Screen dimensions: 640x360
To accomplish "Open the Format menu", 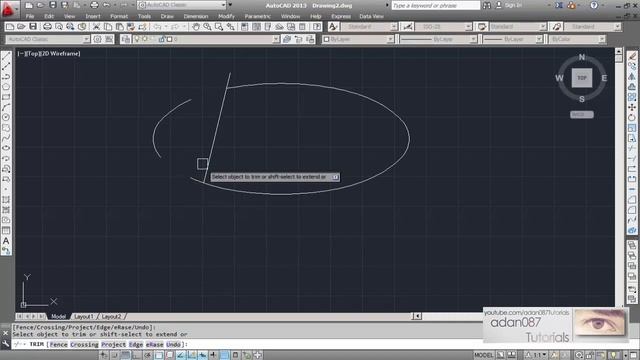I will pyautogui.click(x=119, y=16).
